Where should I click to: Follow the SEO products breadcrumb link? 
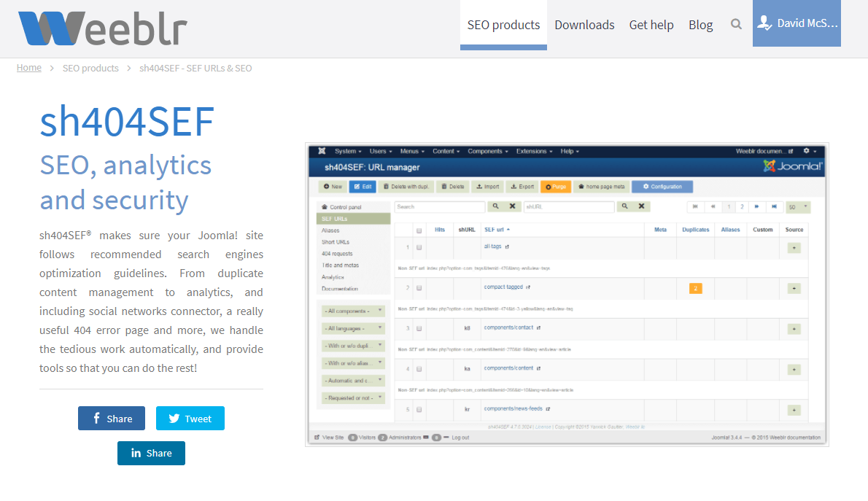tap(90, 68)
